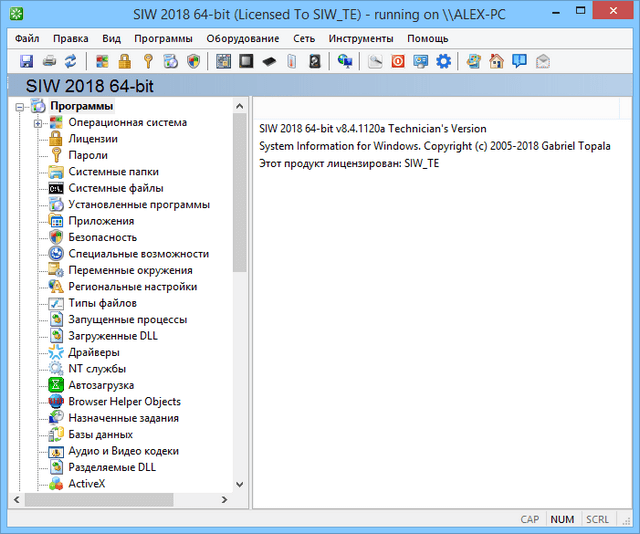This screenshot has width=640, height=534.
Task: Open the Файл menu
Action: coord(27,38)
